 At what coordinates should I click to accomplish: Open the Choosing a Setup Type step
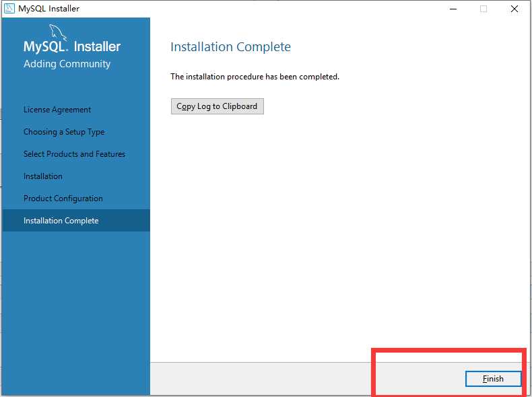(64, 132)
